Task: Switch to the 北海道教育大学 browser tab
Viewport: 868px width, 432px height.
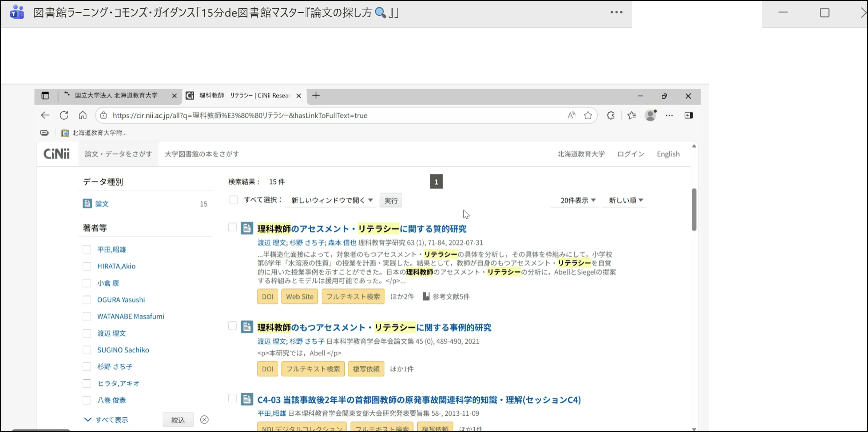Action: [x=116, y=96]
